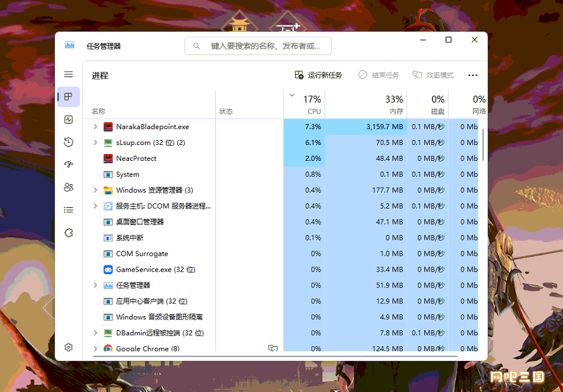This screenshot has height=392, width=563.
Task: Open the hamburger navigation menu
Action: pos(68,75)
